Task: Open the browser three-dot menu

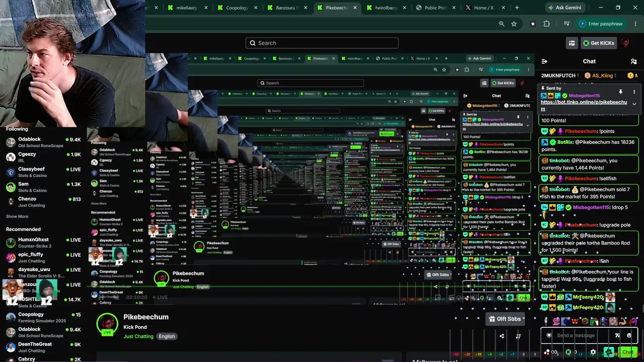Action: point(634,24)
